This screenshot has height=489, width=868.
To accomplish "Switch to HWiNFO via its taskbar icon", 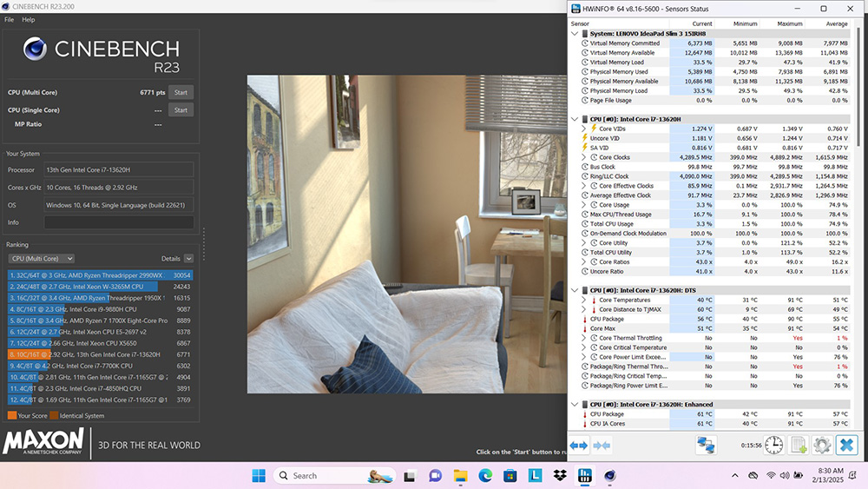I will pyautogui.click(x=584, y=476).
